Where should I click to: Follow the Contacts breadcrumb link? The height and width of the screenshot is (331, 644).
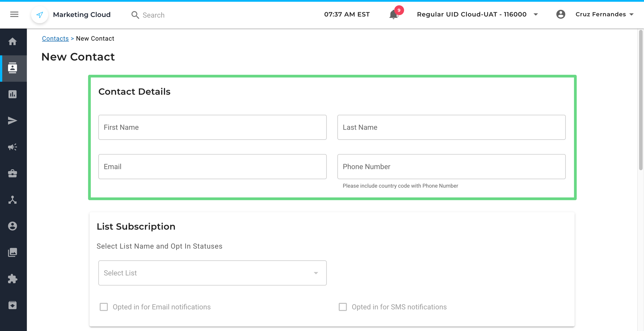coord(55,38)
